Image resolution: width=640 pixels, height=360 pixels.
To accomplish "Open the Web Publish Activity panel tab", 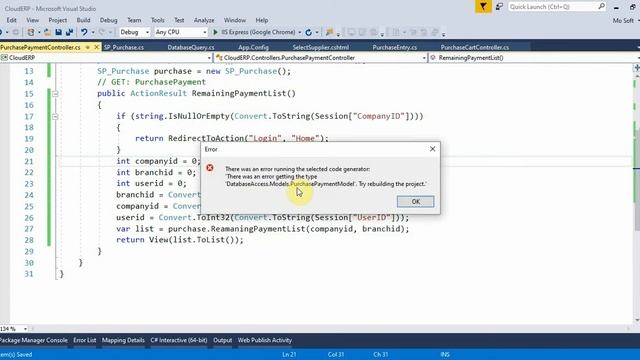I will pyautogui.click(x=265, y=340).
